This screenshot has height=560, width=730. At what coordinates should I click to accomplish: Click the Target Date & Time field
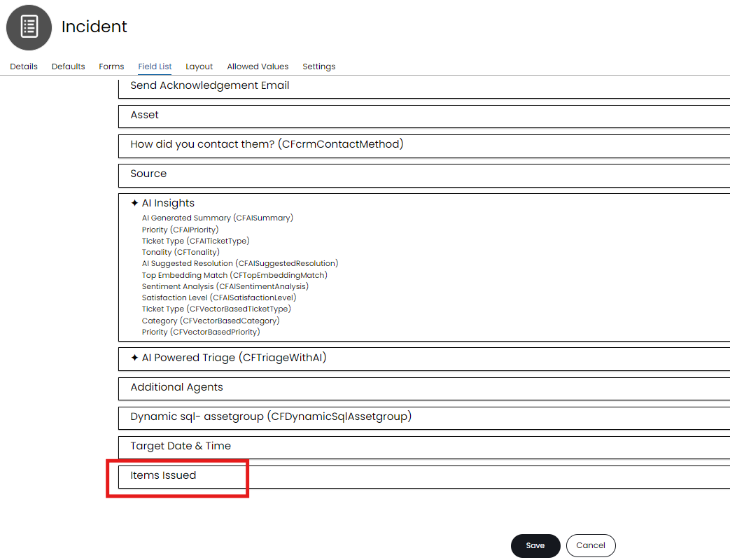[180, 446]
